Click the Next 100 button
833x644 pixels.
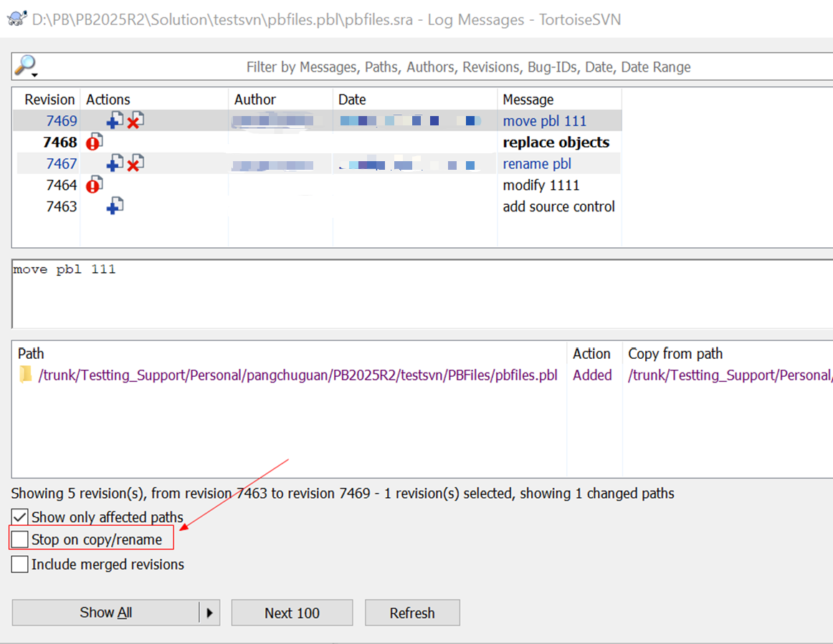point(292,612)
